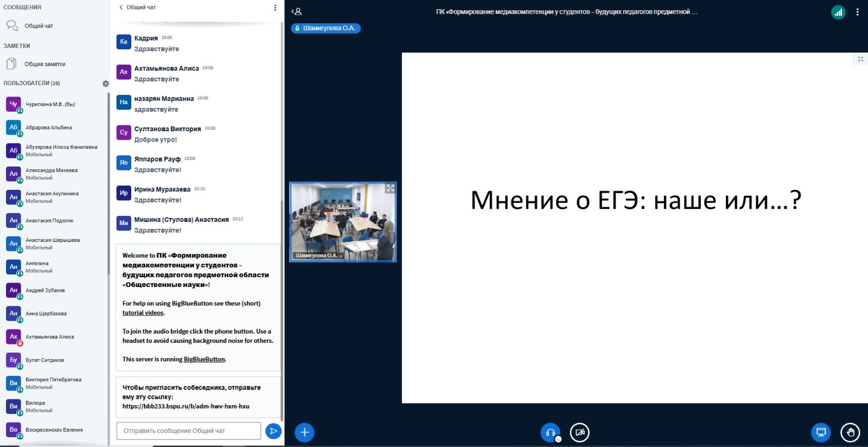Open connection status signal icon
This screenshot has width=868, height=447.
click(838, 12)
